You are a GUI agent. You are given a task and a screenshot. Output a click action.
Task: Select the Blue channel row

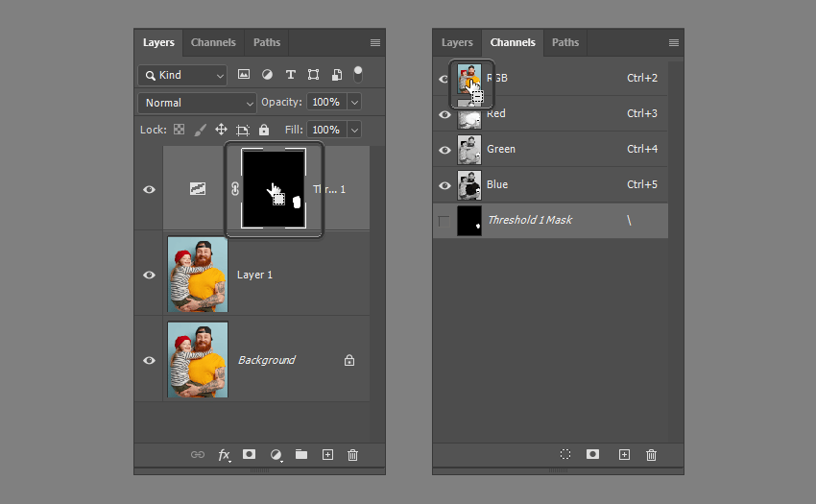coord(551,184)
